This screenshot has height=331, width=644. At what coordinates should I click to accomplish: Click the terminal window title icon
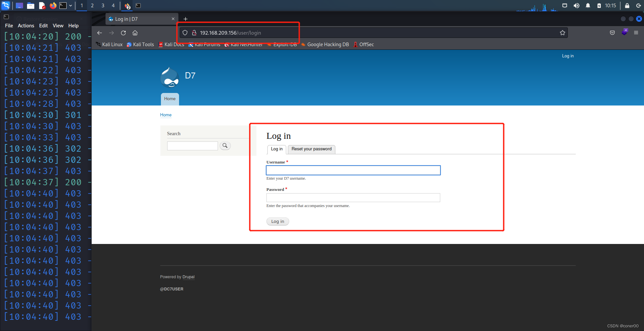pos(6,17)
